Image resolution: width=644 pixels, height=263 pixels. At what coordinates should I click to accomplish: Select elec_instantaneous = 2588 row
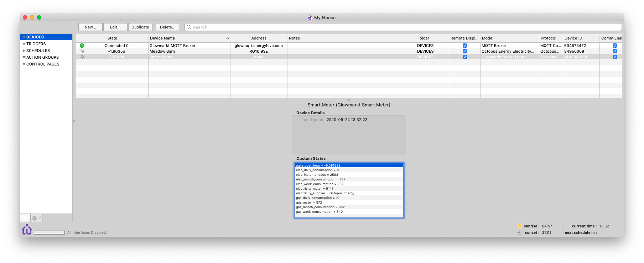(x=349, y=175)
